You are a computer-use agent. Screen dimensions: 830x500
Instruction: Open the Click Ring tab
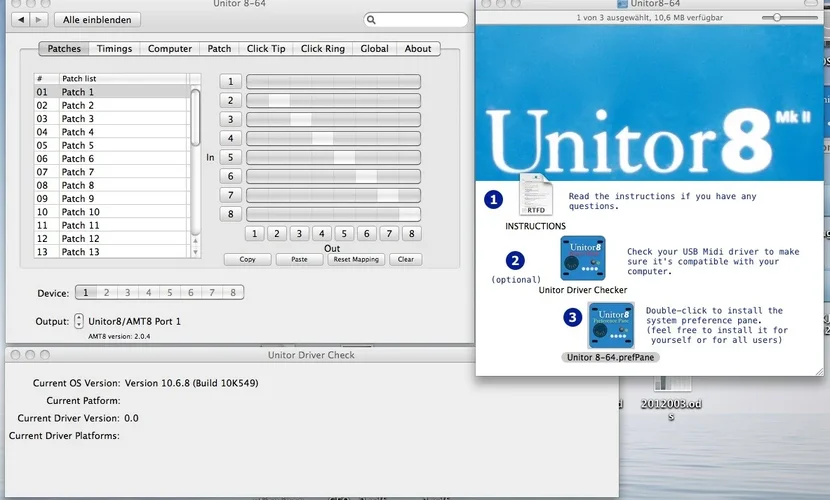click(x=322, y=48)
